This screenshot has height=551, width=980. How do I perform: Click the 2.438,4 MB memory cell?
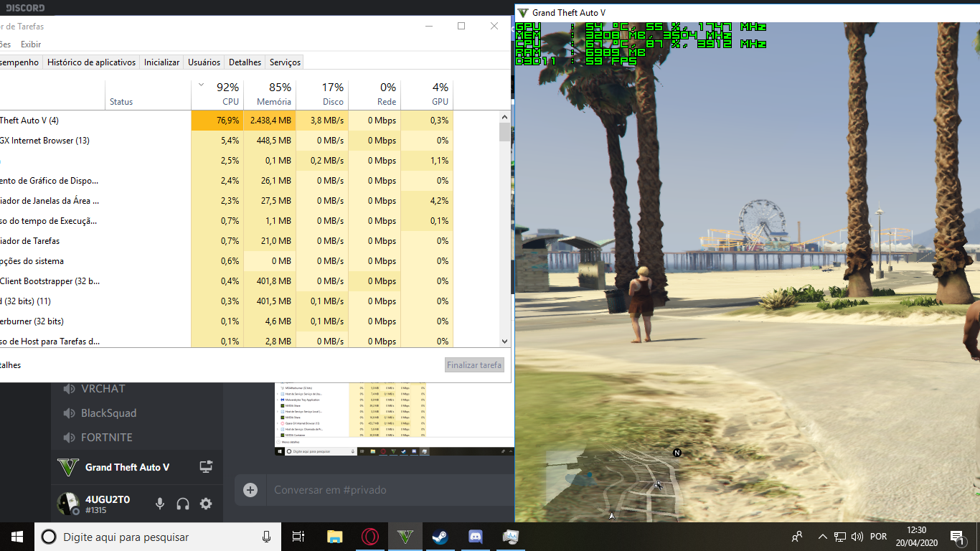(270, 121)
